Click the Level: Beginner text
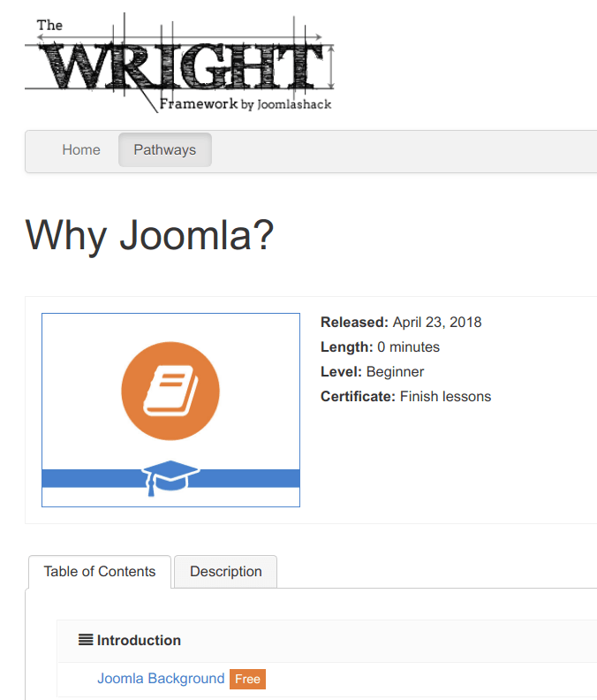 point(372,372)
